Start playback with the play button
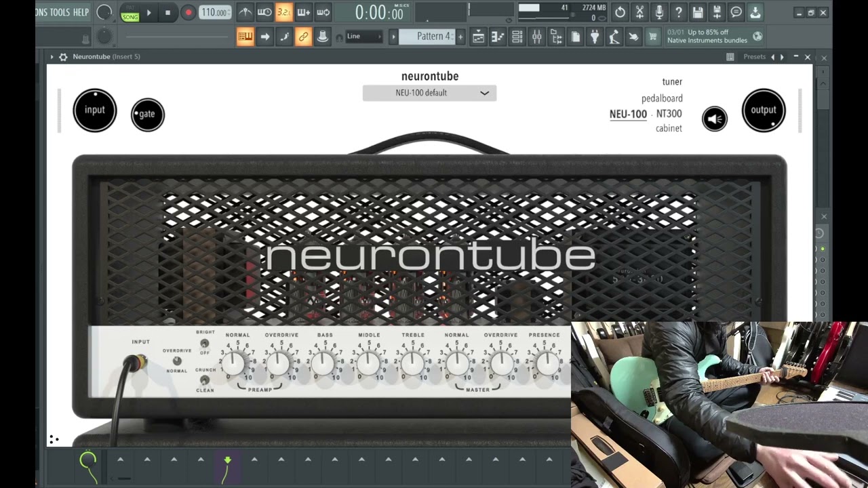The image size is (868, 488). tap(149, 13)
